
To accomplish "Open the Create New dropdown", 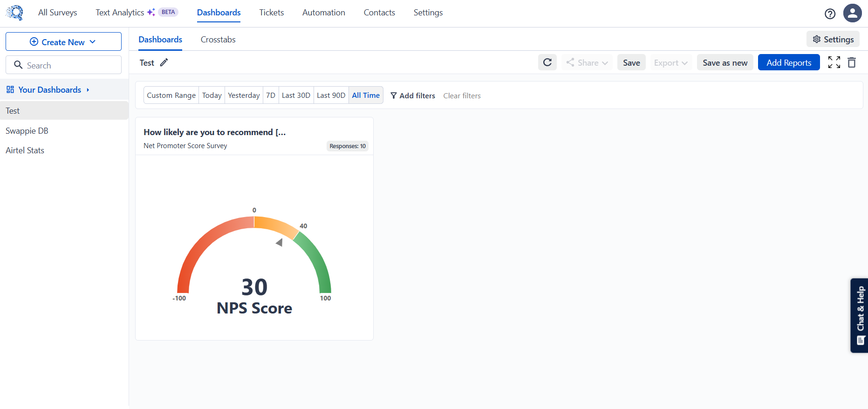I will tap(63, 41).
